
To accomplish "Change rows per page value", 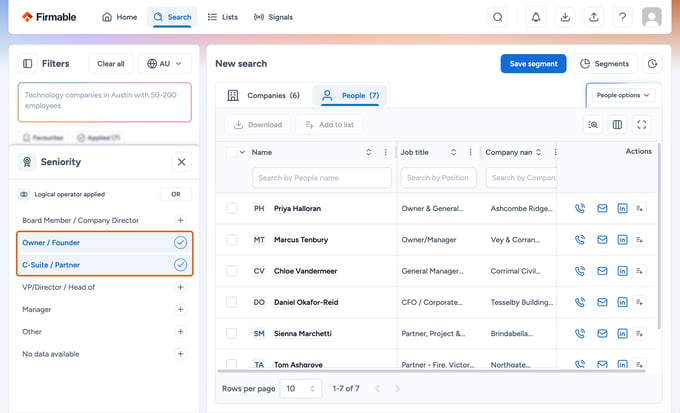I will point(301,388).
